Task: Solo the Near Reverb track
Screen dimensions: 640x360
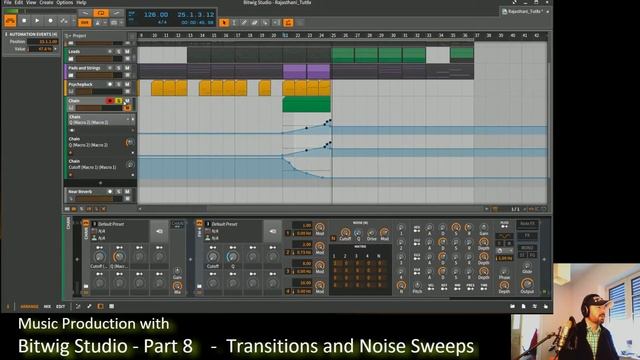Action: coord(118,191)
